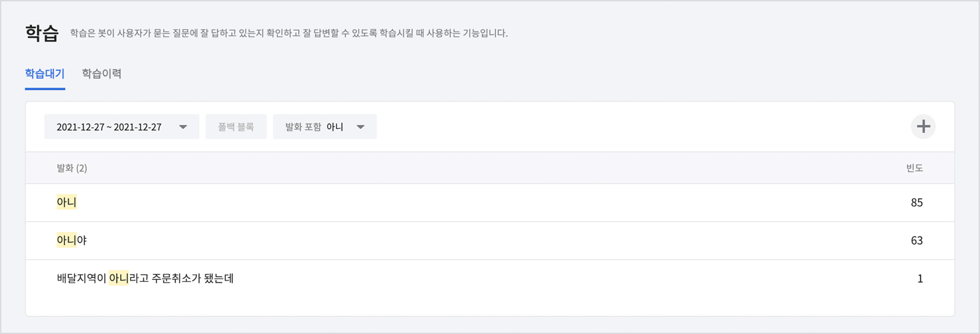The image size is (980, 334).
Task: Click the 발화 (2) column header
Action: pos(72,168)
